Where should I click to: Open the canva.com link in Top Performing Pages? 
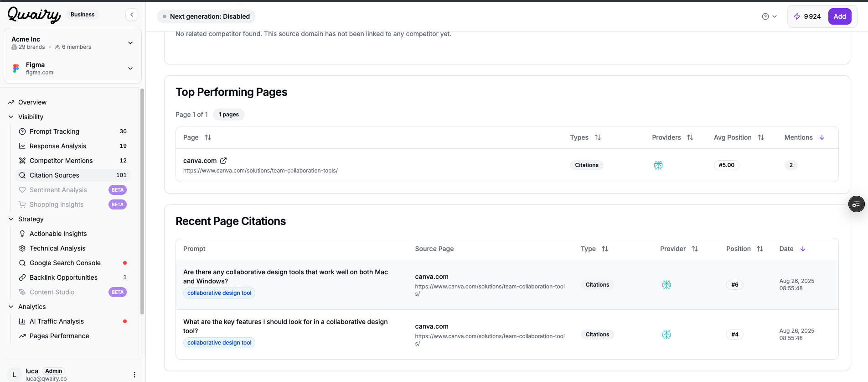200,161
